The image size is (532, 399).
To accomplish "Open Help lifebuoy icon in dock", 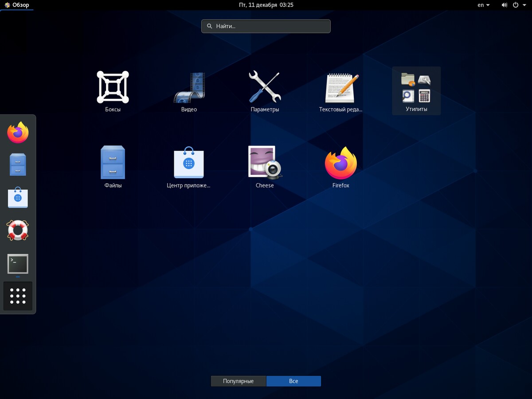I will [x=18, y=231].
